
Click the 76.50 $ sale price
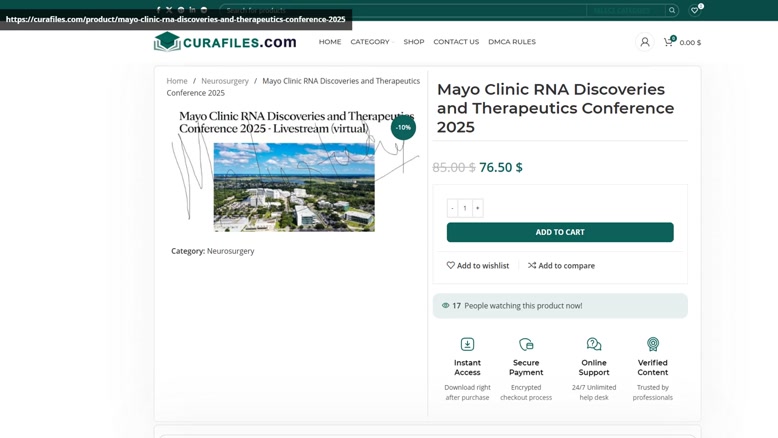click(x=501, y=167)
